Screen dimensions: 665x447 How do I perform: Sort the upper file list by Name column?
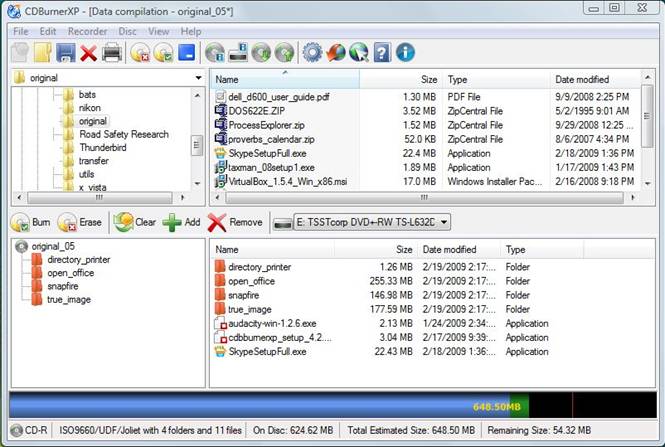pyautogui.click(x=285, y=79)
